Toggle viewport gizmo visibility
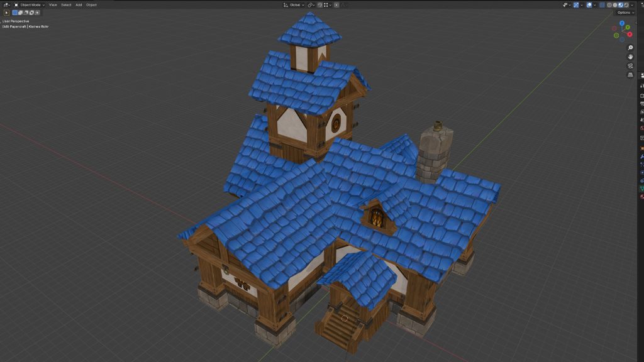The height and width of the screenshot is (362, 644). [x=575, y=4]
